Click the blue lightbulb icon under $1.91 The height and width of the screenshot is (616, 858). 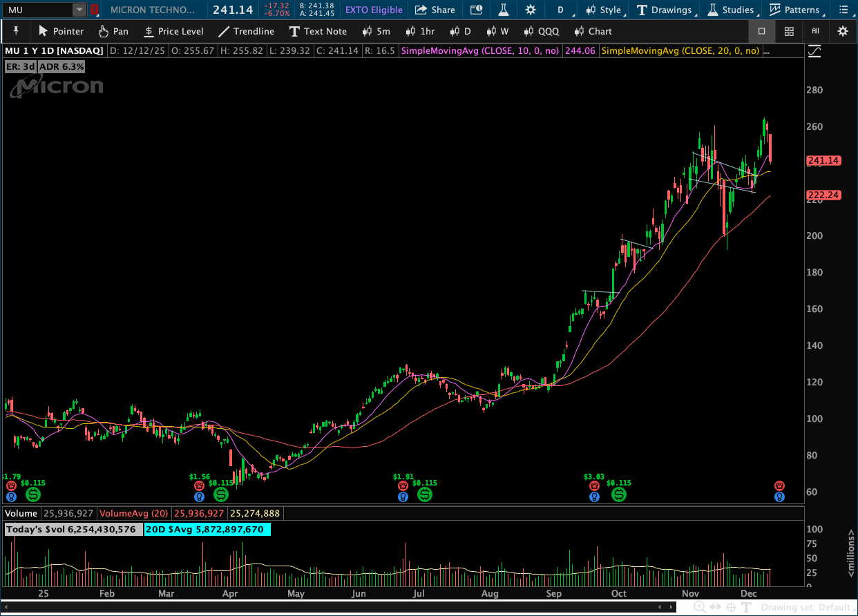pos(403,497)
